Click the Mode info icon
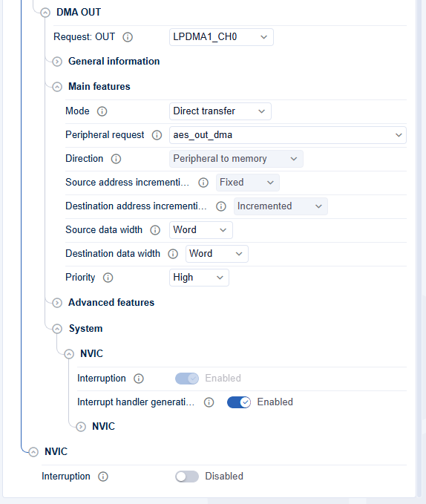The width and height of the screenshot is (426, 504). click(102, 111)
